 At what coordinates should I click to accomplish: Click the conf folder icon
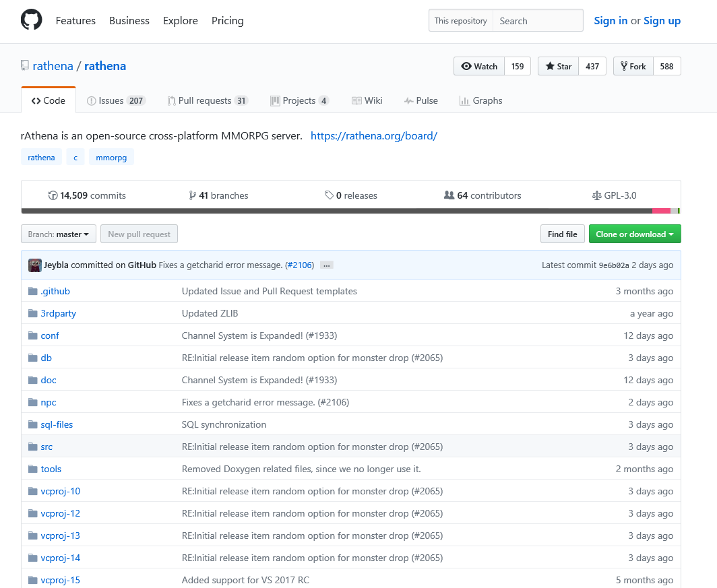(32, 335)
